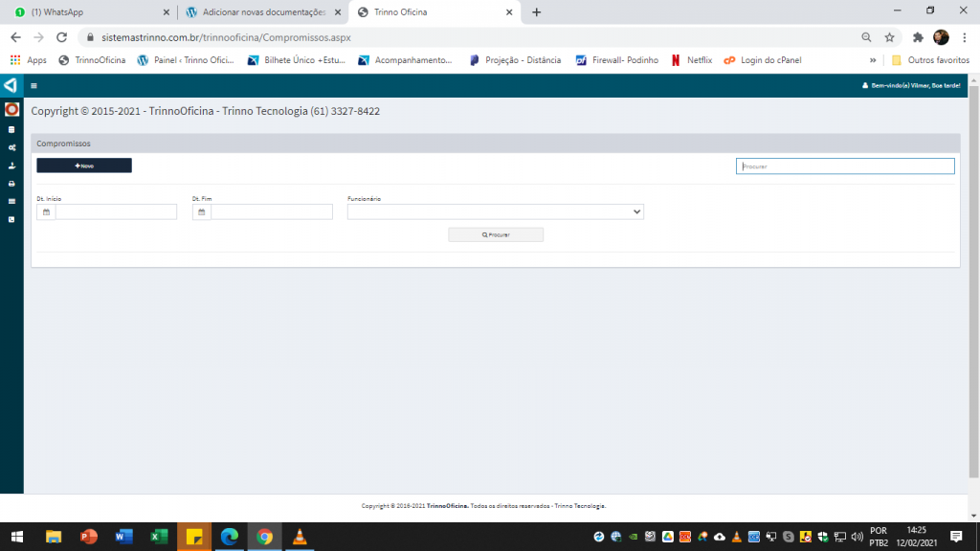Open Google Drive tray icon
This screenshot has height=551, width=980.
tap(667, 537)
